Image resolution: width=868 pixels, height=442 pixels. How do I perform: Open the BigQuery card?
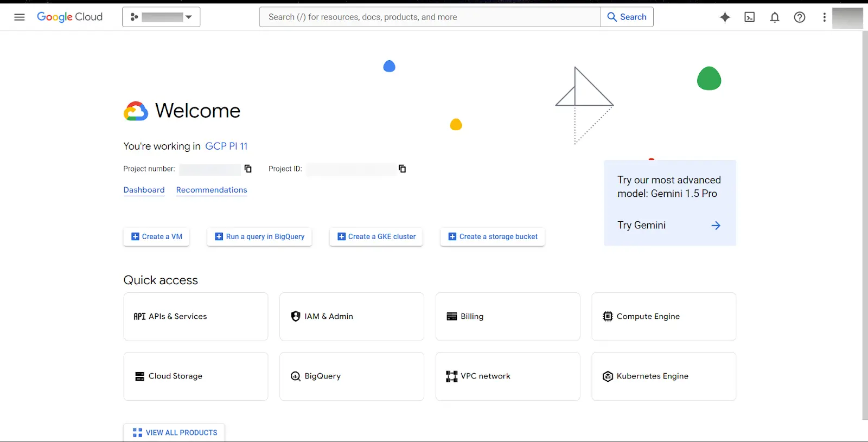click(352, 376)
